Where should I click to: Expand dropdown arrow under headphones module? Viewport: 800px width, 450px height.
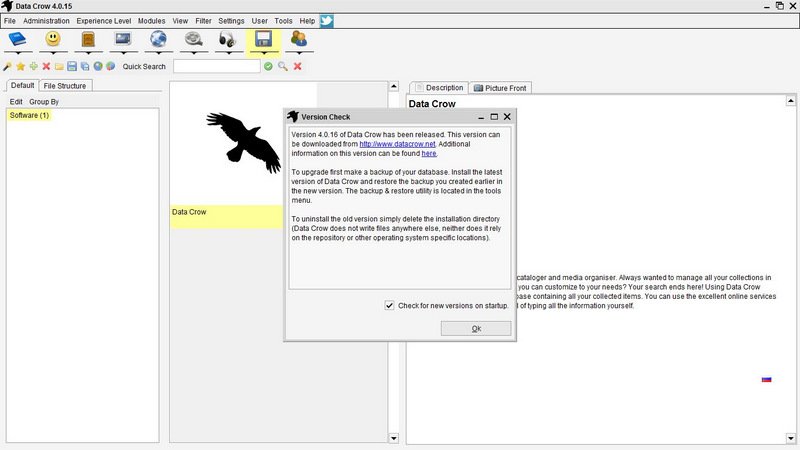click(x=228, y=52)
